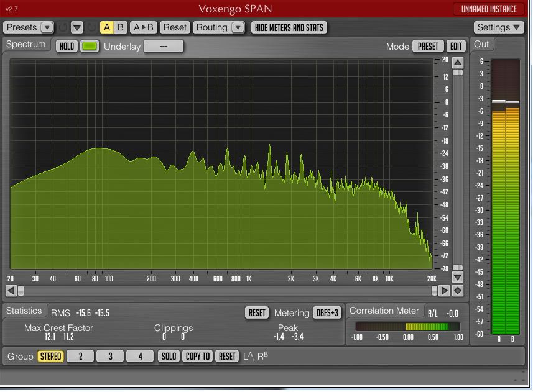Viewport: 533px width, 392px height.
Task: Select group 3
Action: (x=111, y=357)
